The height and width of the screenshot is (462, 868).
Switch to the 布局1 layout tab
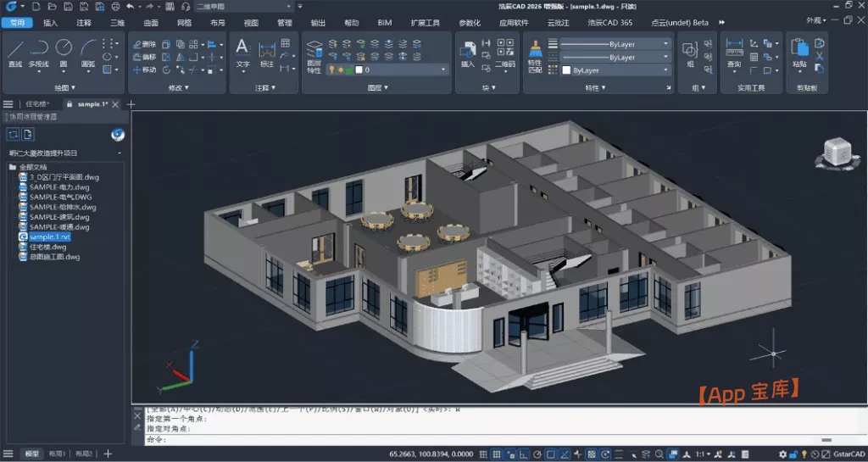pyautogui.click(x=58, y=454)
